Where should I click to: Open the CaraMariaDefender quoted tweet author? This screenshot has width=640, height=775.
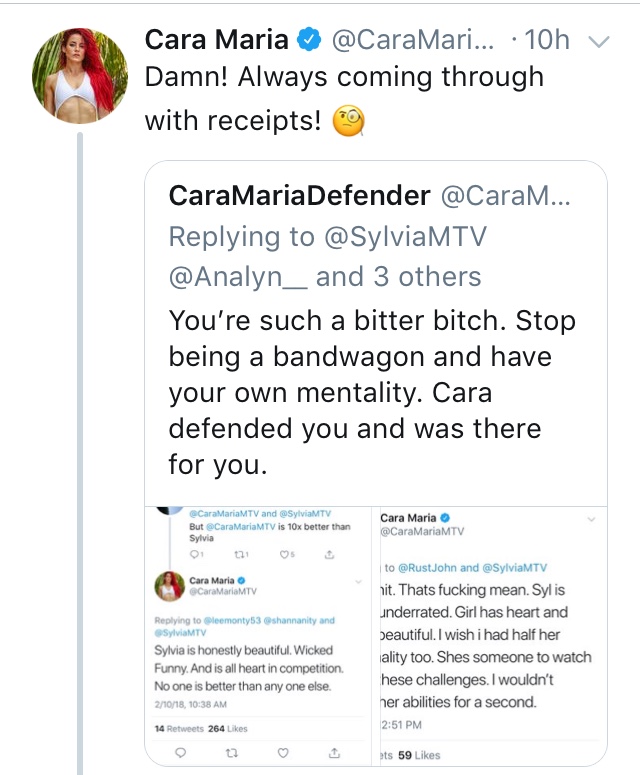point(299,196)
